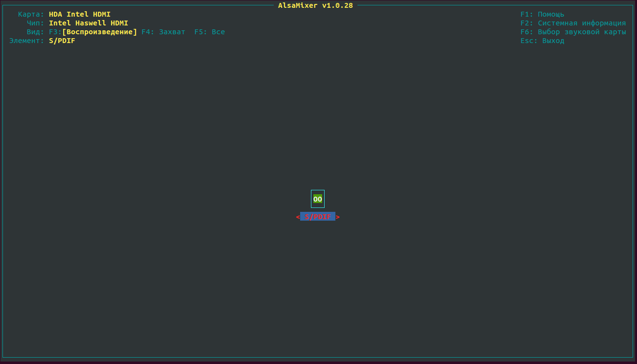The width and height of the screenshot is (637, 364).
Task: Open F6 Выбор звуковой карты
Action: point(573,32)
